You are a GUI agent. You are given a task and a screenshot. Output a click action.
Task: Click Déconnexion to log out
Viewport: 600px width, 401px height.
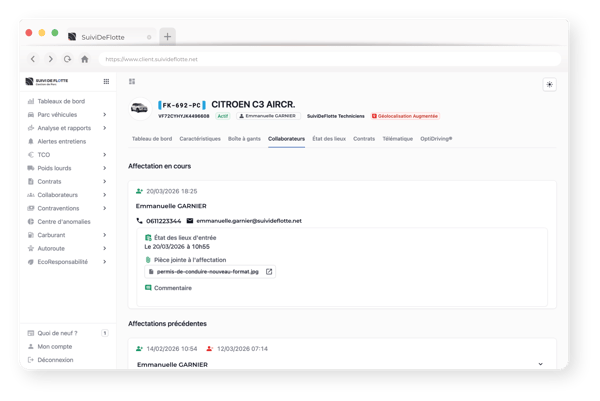(55, 360)
